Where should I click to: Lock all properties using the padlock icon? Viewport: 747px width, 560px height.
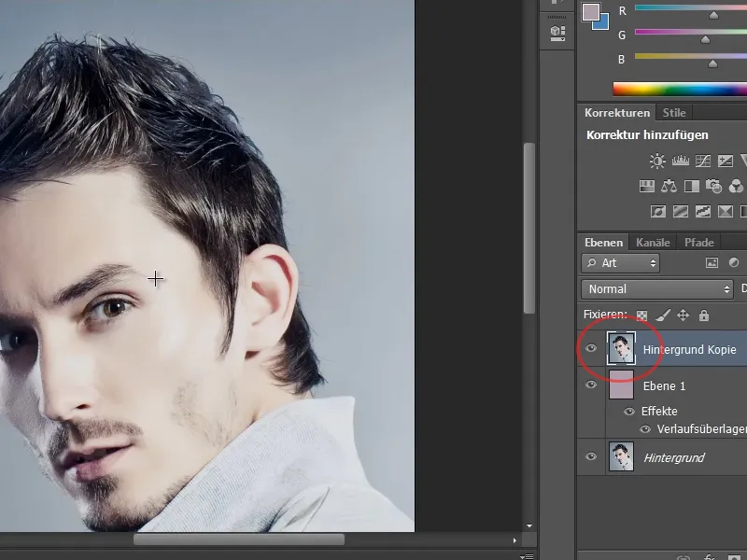tap(703, 315)
